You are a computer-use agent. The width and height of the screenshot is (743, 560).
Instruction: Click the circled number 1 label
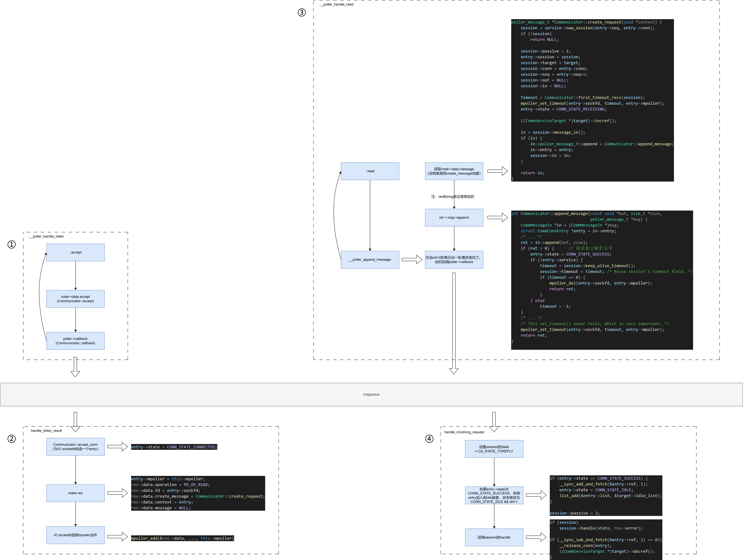pyautogui.click(x=11, y=244)
